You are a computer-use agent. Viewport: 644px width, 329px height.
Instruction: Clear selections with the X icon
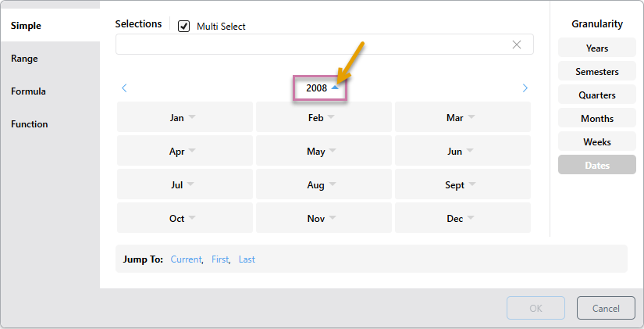(x=516, y=45)
